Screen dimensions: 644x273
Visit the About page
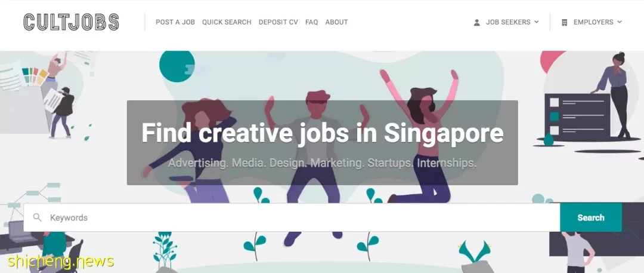[x=336, y=22]
